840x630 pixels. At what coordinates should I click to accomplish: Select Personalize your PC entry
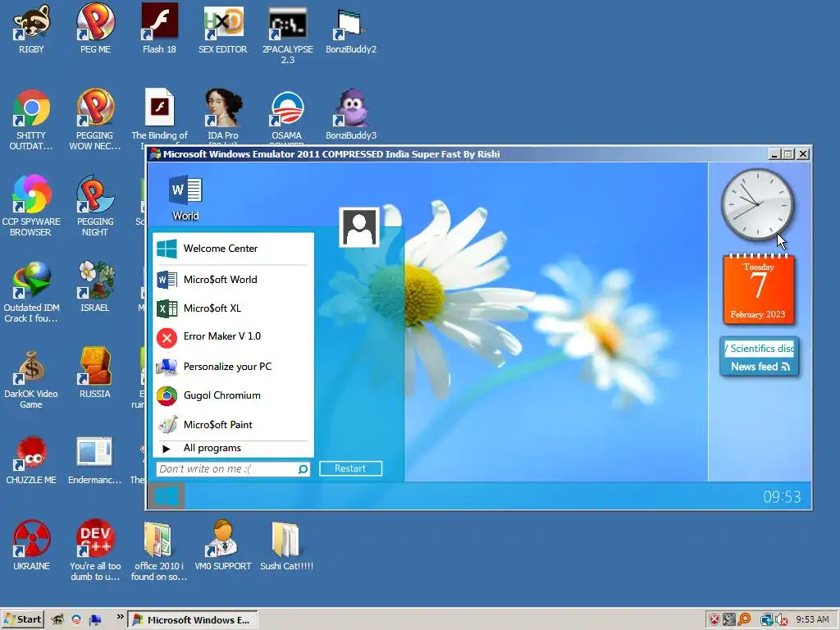[233, 367]
